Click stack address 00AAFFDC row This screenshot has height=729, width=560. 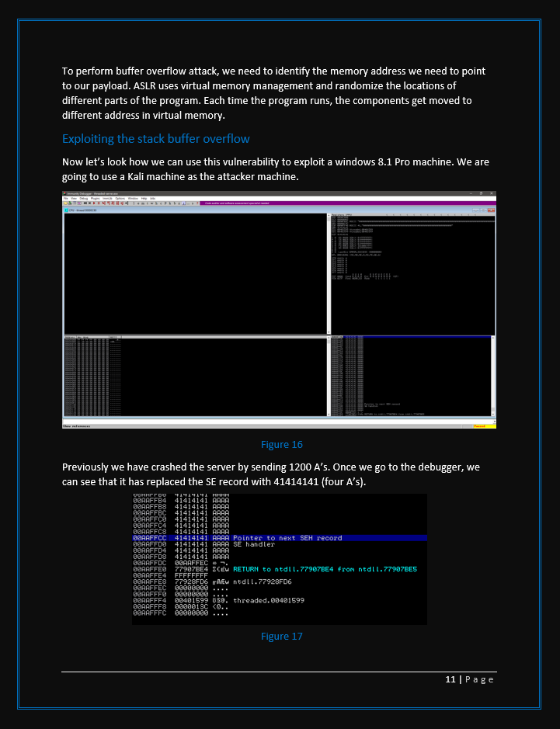280,563
